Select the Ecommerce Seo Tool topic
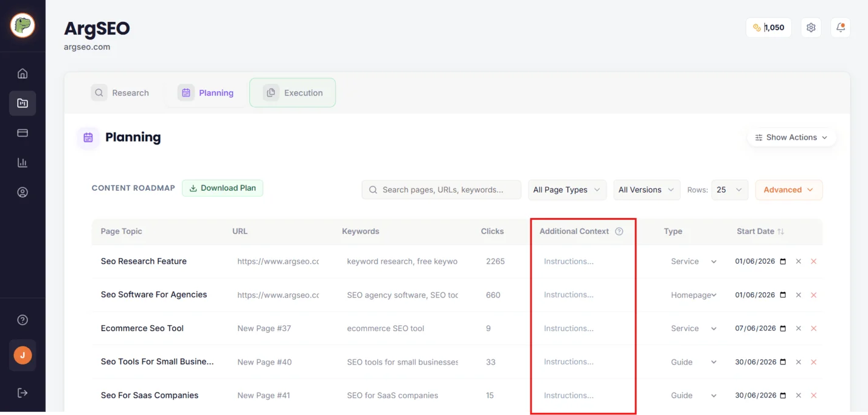 point(142,328)
